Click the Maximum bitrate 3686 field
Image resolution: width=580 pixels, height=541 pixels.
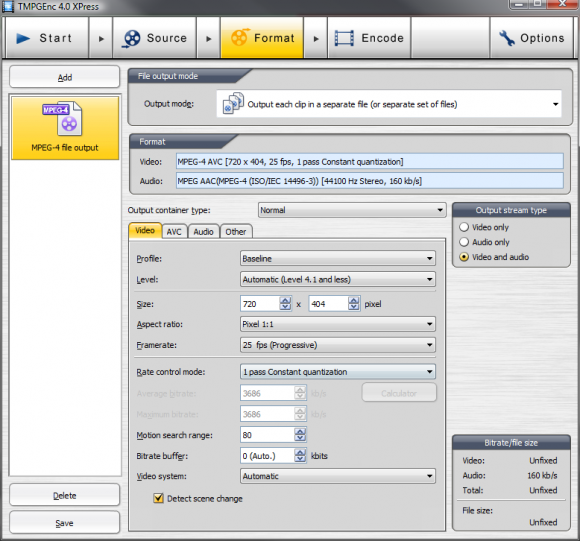tap(268, 414)
